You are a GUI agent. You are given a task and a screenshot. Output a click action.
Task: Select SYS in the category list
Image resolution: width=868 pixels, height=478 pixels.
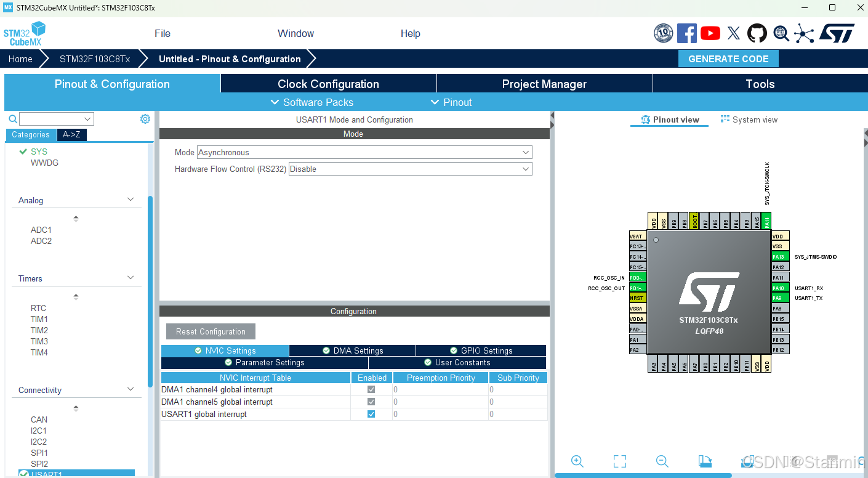39,152
